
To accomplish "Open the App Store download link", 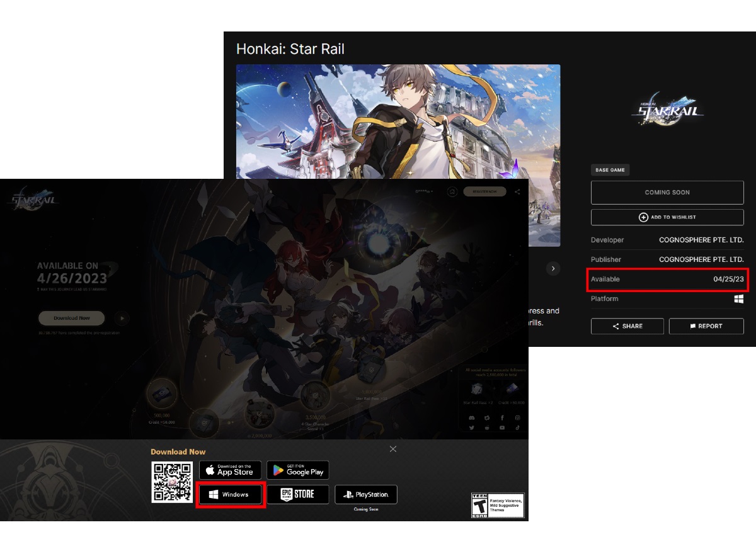I will 230,470.
